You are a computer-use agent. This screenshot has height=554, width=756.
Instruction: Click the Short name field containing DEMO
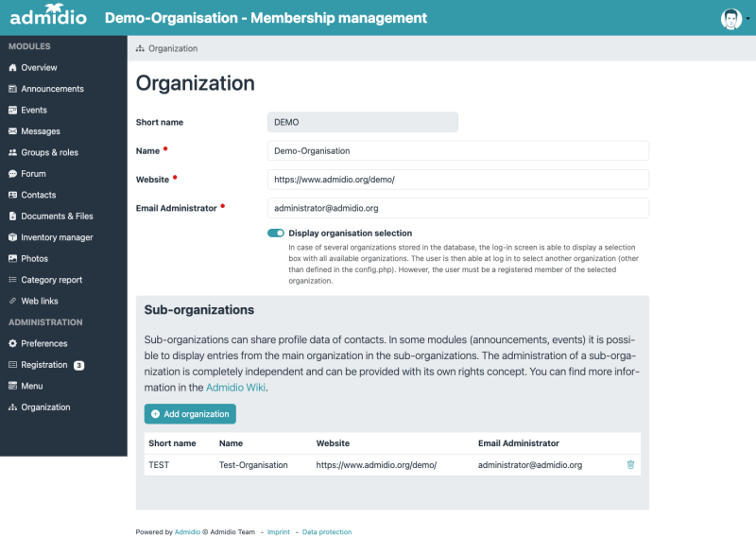coord(363,123)
